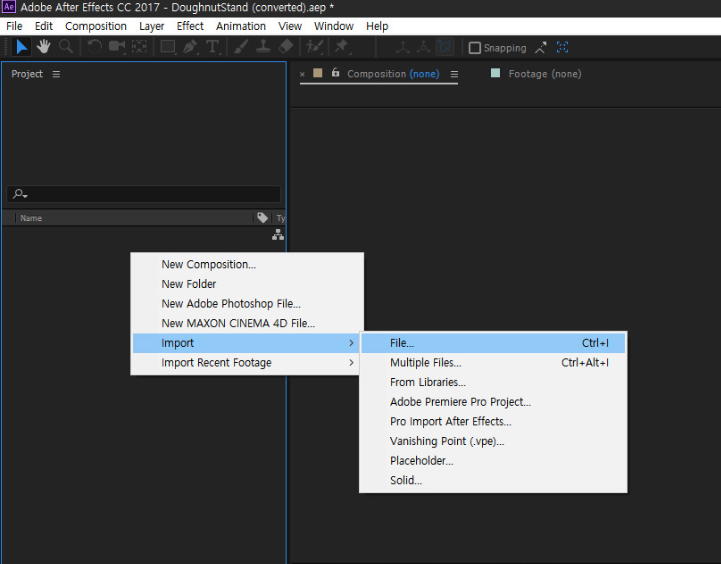Choose New Composition... from context menu
Image resolution: width=721 pixels, height=564 pixels.
247,264
